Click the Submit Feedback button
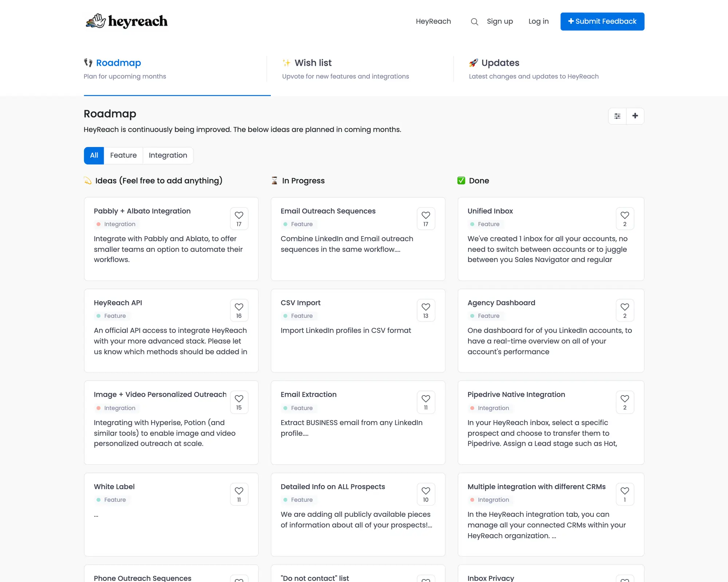 coord(602,21)
